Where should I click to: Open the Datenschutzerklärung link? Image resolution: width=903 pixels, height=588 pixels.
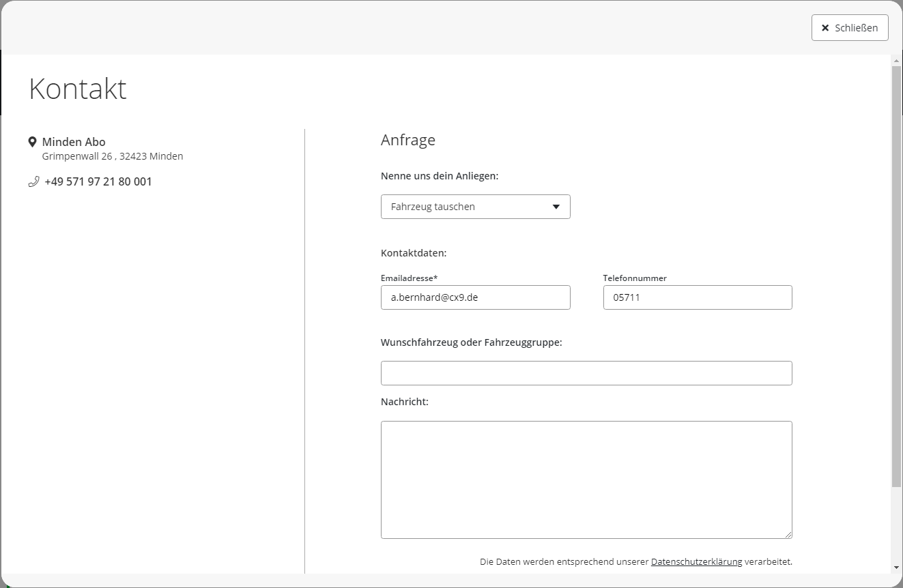click(x=696, y=562)
